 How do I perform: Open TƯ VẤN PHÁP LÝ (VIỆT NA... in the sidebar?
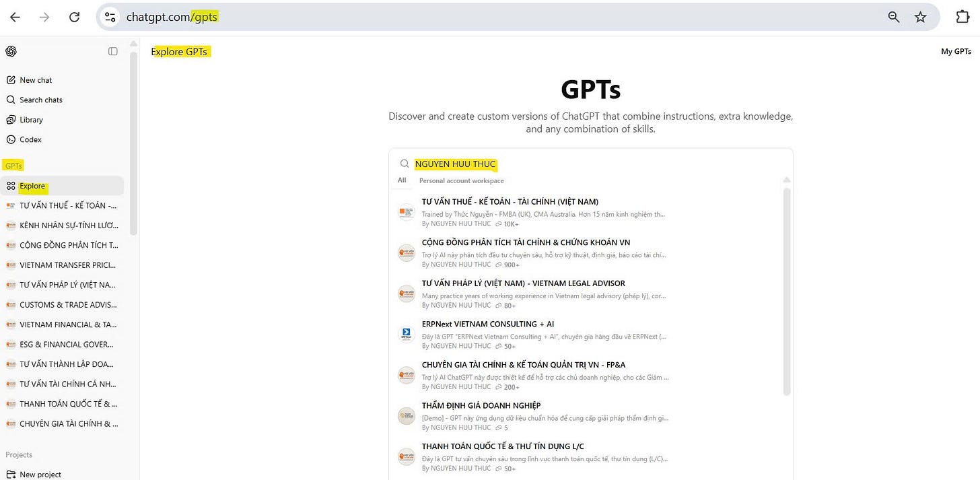click(x=63, y=285)
